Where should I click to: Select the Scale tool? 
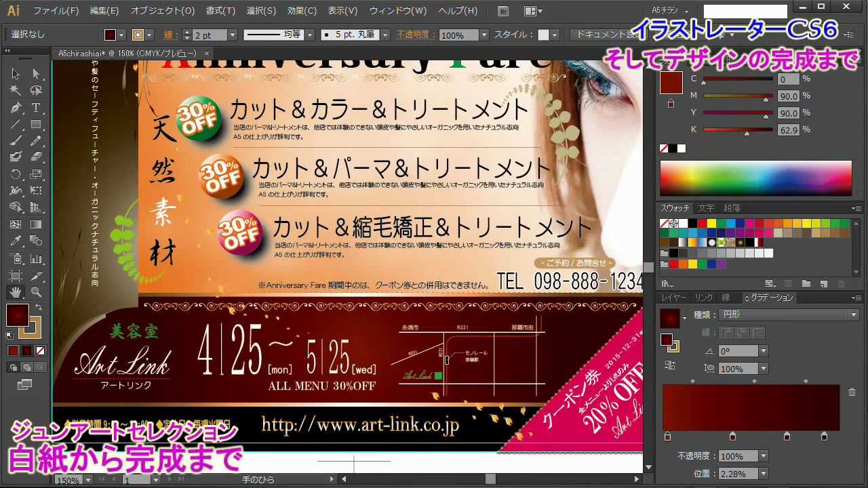[x=36, y=174]
